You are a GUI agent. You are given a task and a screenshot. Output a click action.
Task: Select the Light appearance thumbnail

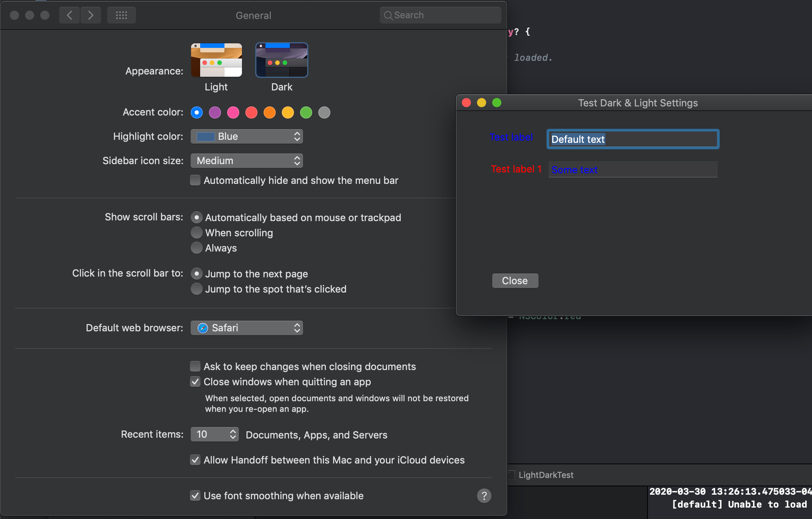coord(216,60)
